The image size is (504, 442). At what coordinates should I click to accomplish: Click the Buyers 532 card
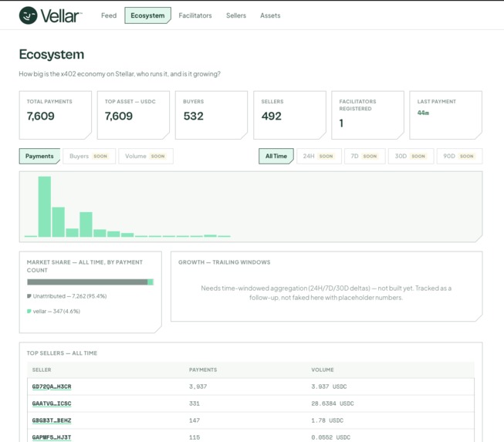point(211,115)
